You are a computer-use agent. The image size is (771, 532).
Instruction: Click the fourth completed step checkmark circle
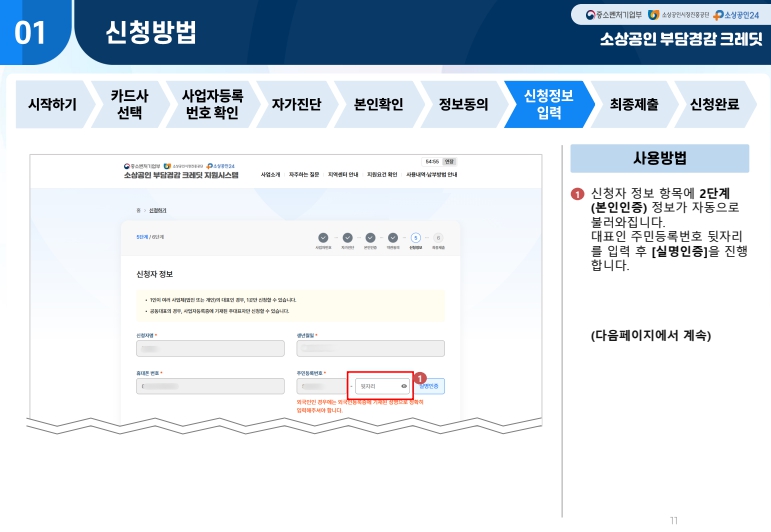(x=393, y=238)
